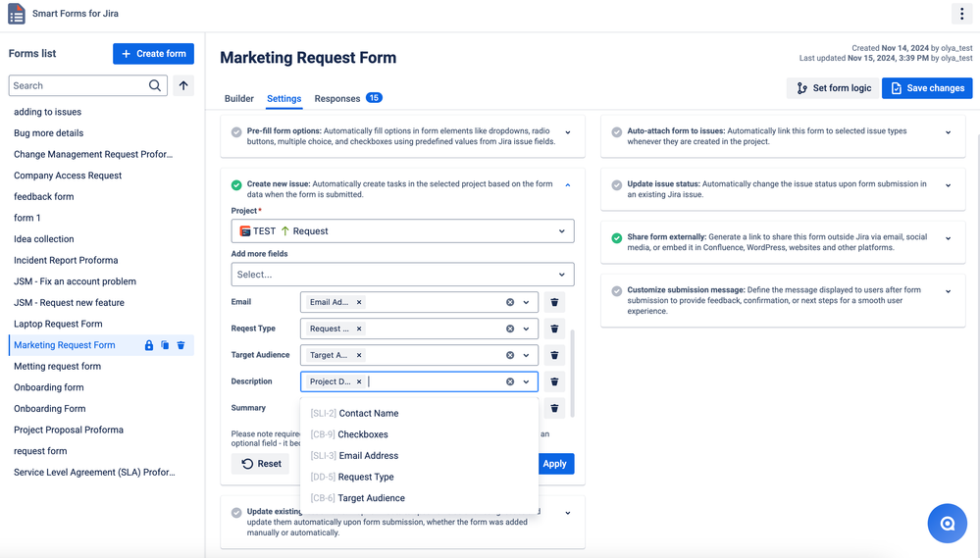Remove the Project D... tag chip
Viewport: 980px width, 558px height.
(x=359, y=381)
